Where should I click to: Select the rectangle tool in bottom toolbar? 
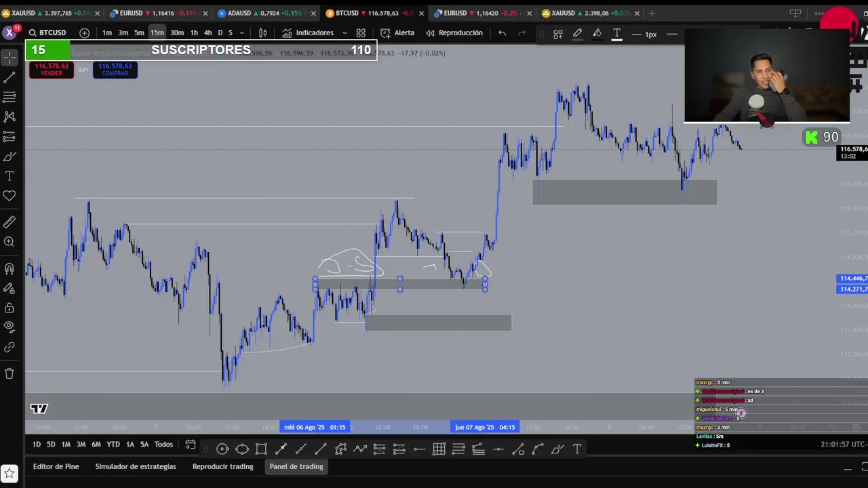pyautogui.click(x=261, y=449)
